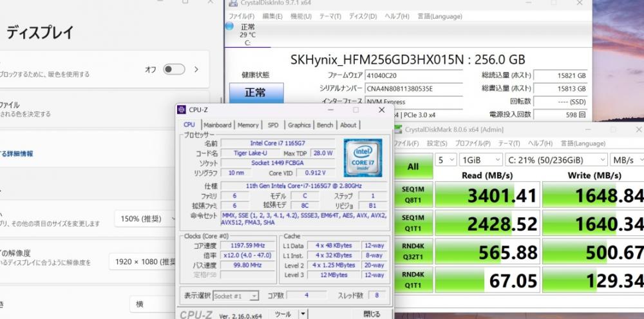The height and width of the screenshot is (319, 644).
Task: Open ヘルプ(H) menu in CrystalDiskMark
Action: pos(540,144)
